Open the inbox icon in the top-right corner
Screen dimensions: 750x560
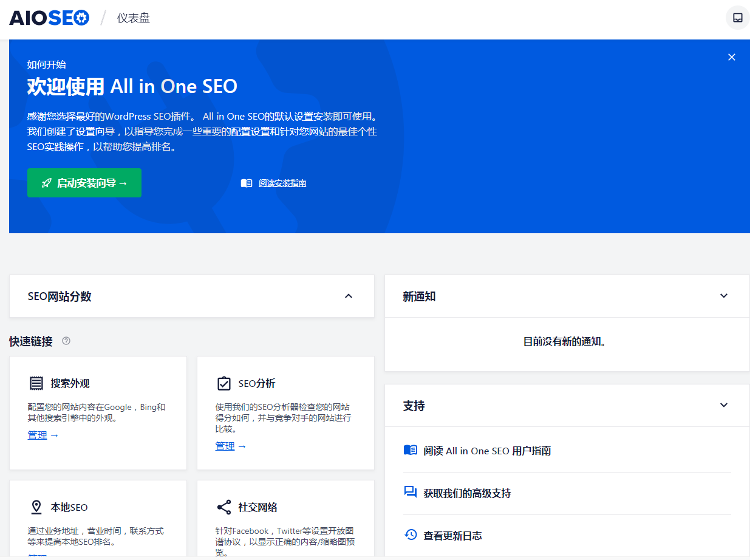coord(737,18)
